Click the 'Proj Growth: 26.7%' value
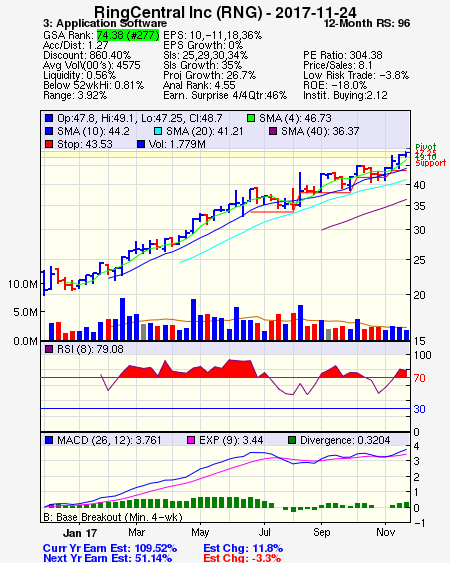Viewport: 450px width, 563px height. [x=210, y=75]
